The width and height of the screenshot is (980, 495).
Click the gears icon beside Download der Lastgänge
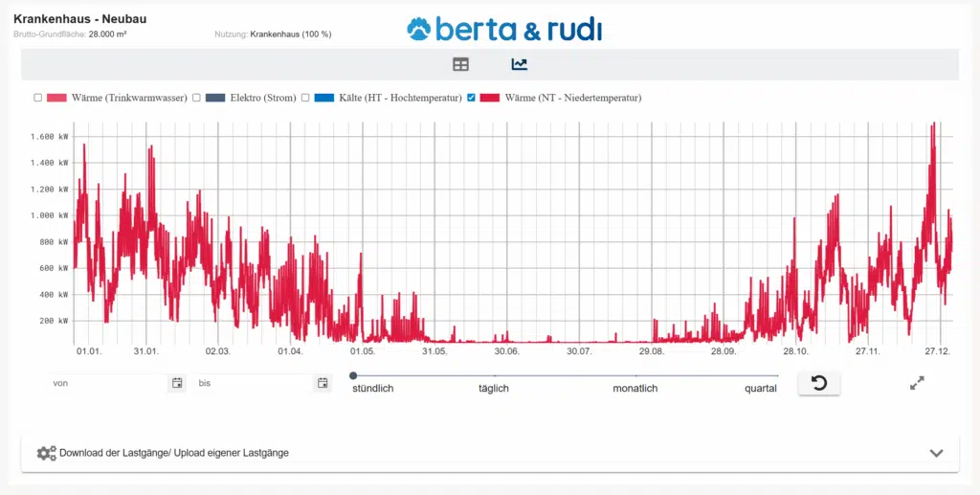click(46, 453)
